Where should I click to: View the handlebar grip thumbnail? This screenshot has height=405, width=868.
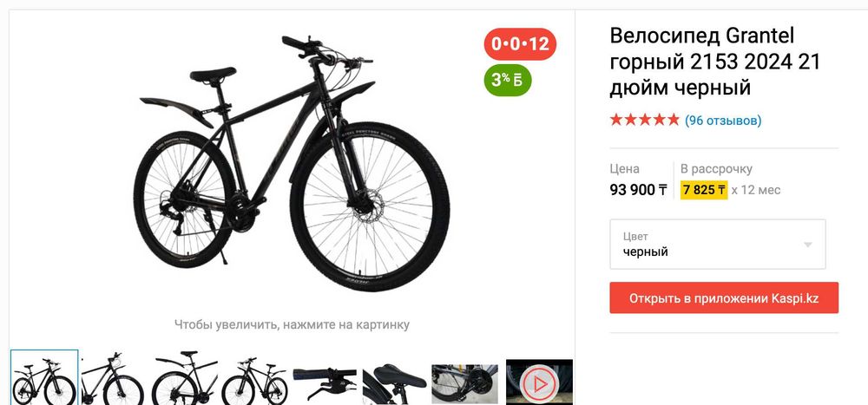click(325, 382)
